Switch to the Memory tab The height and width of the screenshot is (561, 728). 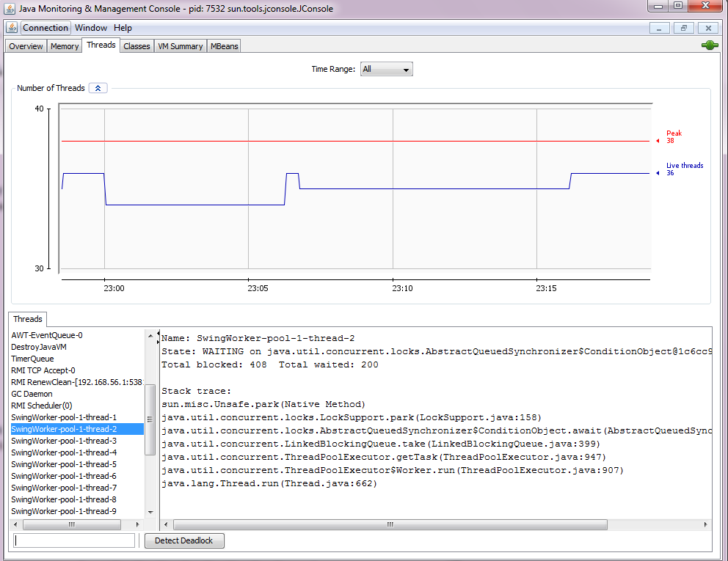(64, 45)
